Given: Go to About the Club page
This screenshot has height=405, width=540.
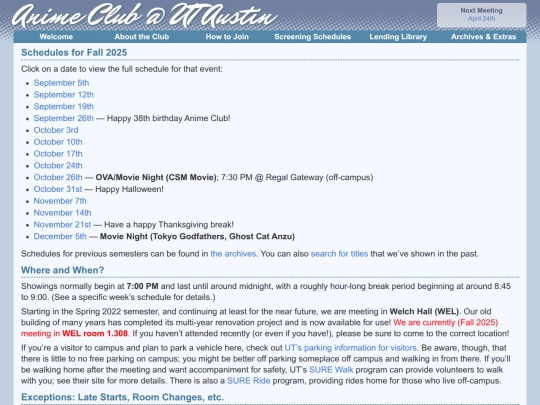Looking at the screenshot, I should (x=142, y=37).
